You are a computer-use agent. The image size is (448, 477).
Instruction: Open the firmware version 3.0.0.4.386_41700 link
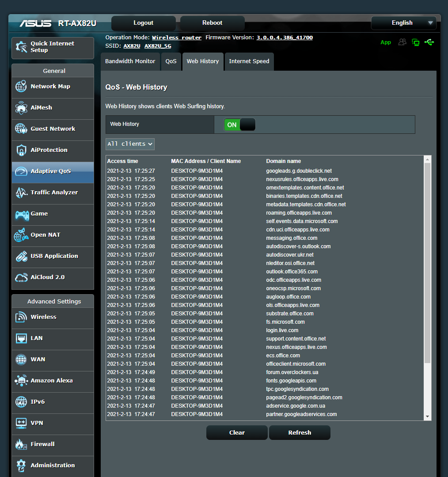point(285,38)
